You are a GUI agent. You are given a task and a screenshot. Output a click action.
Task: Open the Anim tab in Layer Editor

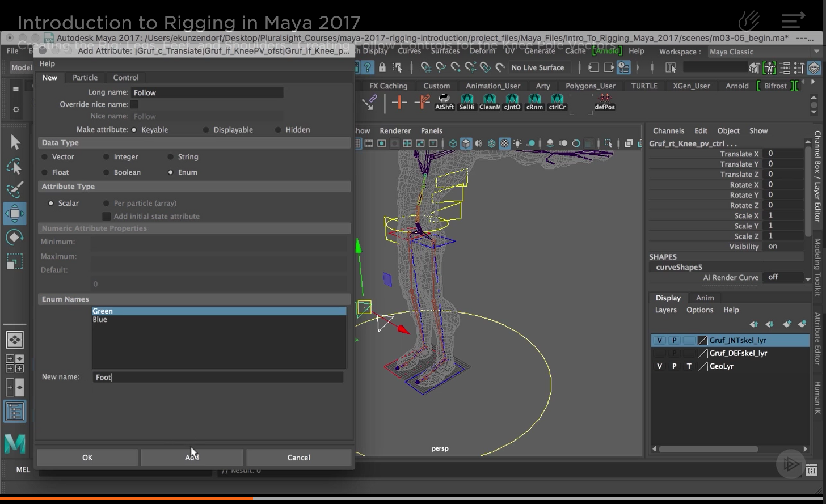705,298
